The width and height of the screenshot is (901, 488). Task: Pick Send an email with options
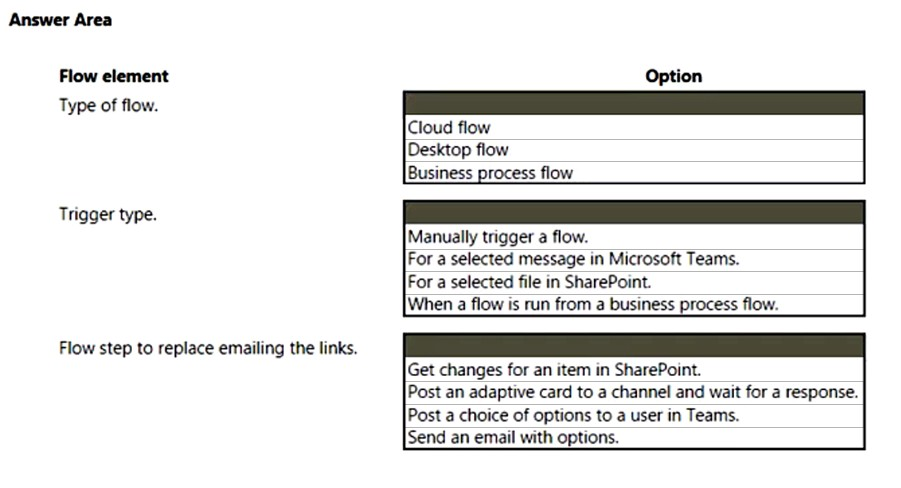pos(634,437)
